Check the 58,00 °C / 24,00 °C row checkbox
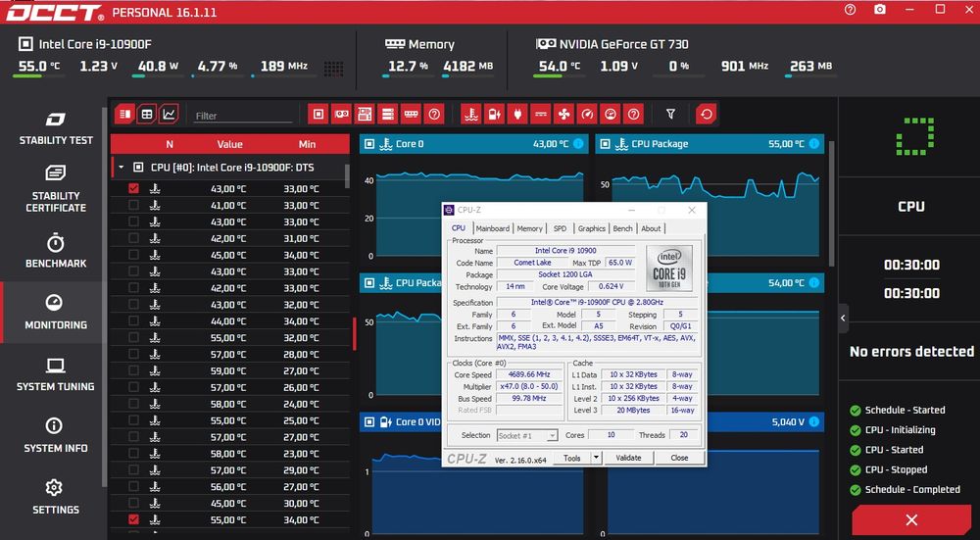 coord(133,404)
